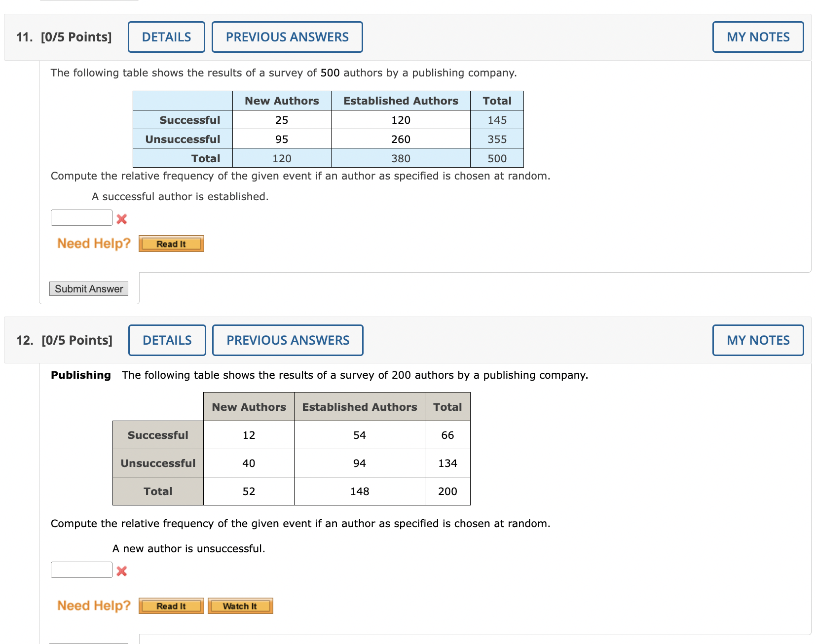The width and height of the screenshot is (816, 644).
Task: Click 'Need Help?' label in question 12
Action: click(x=94, y=605)
